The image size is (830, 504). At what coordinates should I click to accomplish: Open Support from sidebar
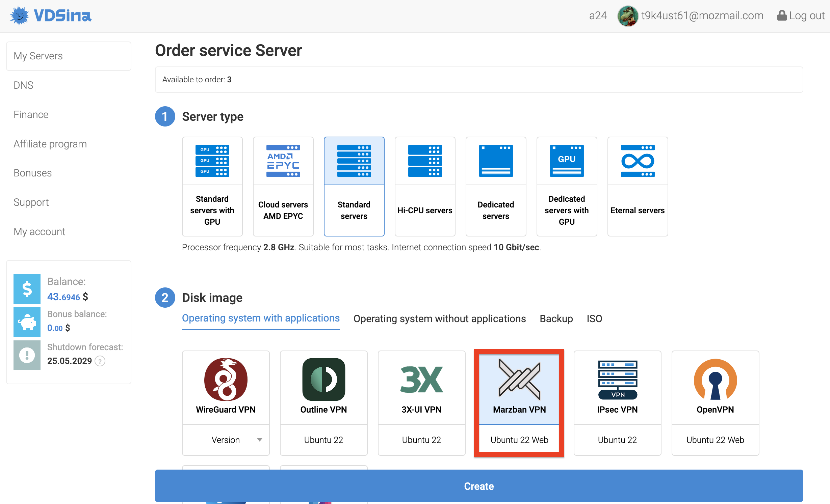(31, 202)
